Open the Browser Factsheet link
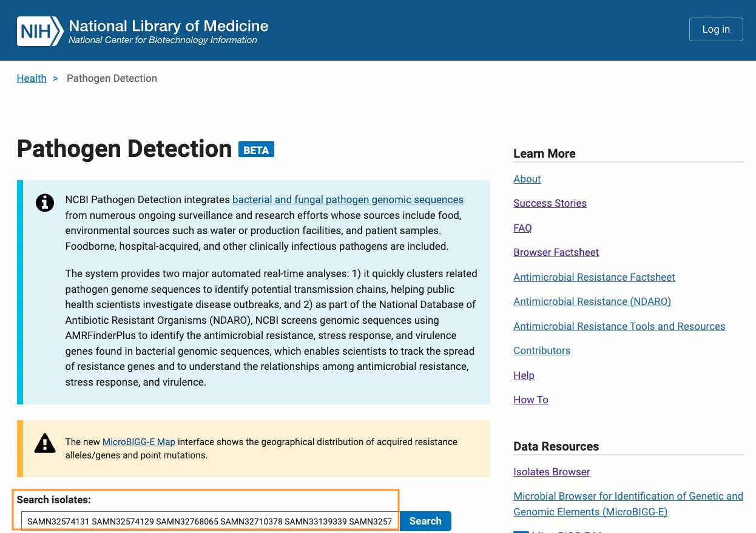The height and width of the screenshot is (533, 756). (x=556, y=252)
